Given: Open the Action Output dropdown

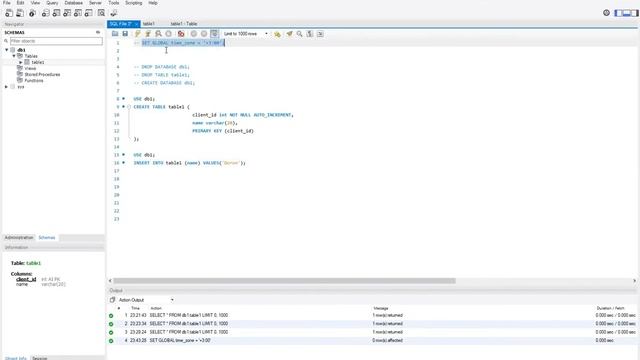Looking at the screenshot, I should [x=172, y=300].
